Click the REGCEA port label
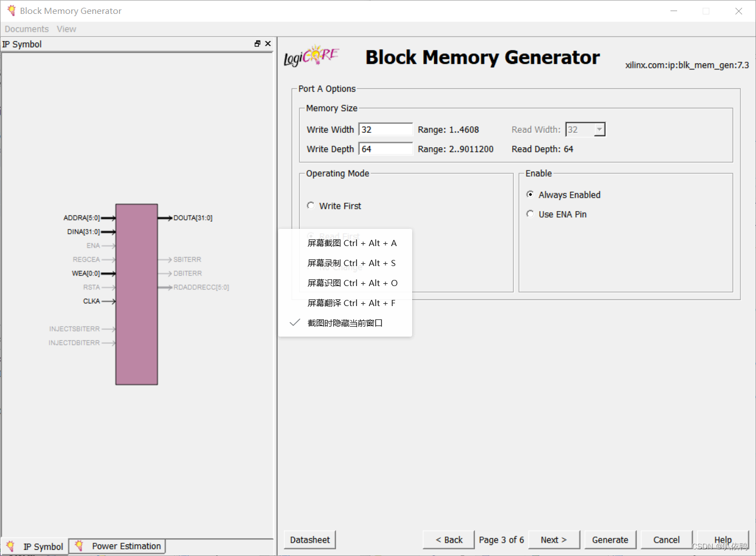The image size is (756, 556). tap(87, 259)
